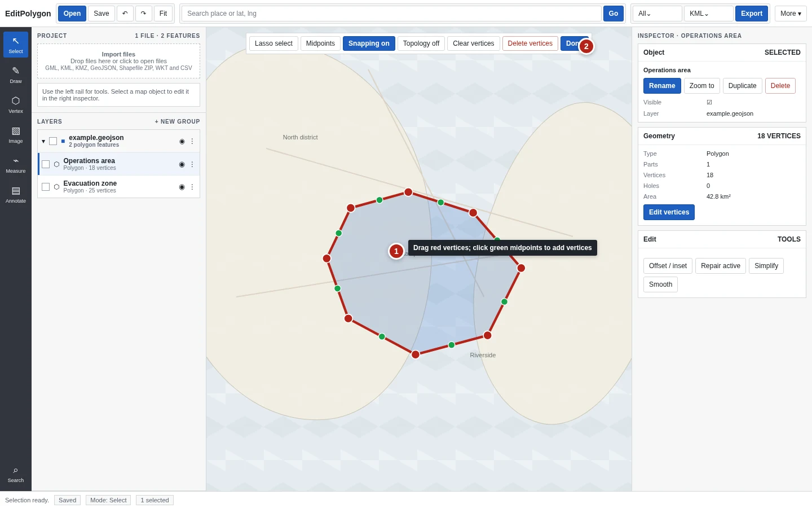Toggle Snapping on

pyautogui.click(x=369, y=43)
